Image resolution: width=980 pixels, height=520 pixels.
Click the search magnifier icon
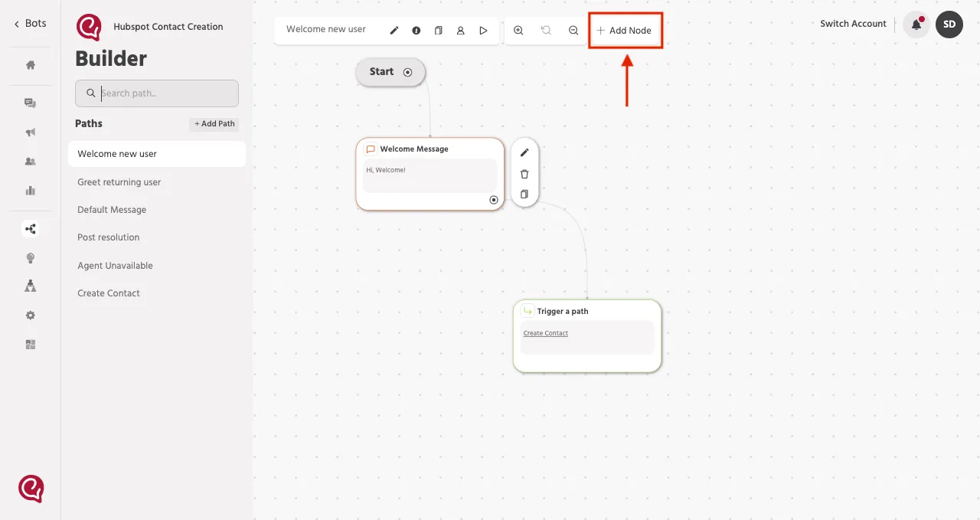91,93
